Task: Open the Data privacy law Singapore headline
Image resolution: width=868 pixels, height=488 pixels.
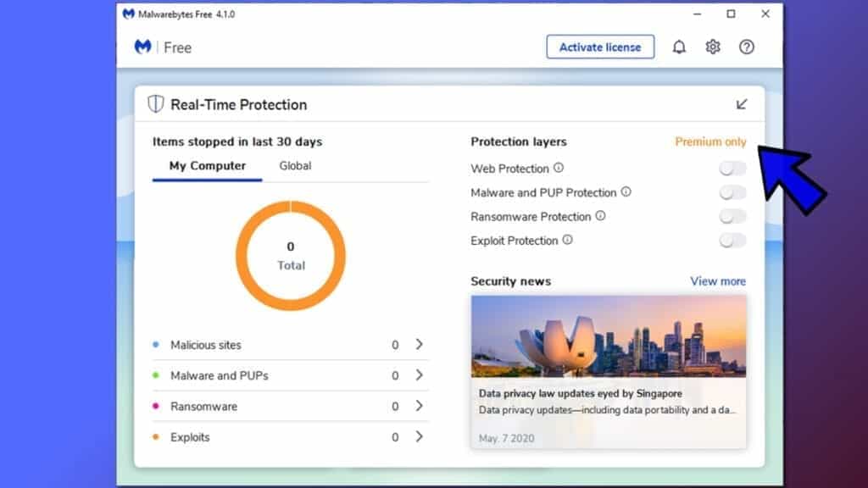Action: point(580,393)
